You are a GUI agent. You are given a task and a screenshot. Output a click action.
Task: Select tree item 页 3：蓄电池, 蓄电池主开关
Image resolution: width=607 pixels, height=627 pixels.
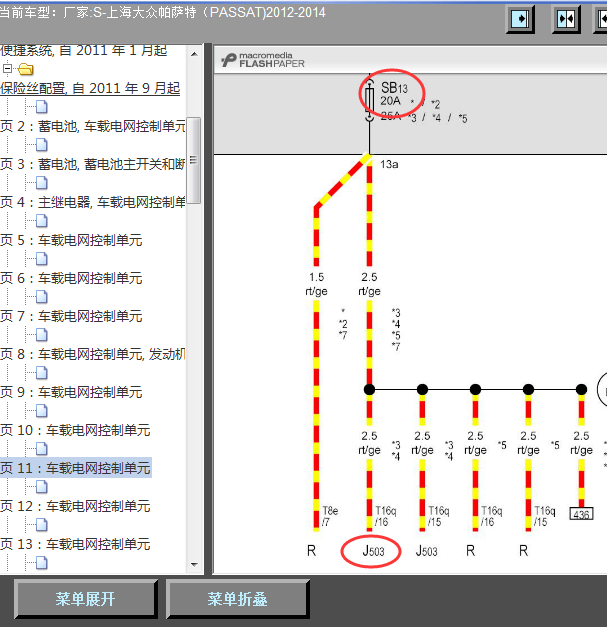click(93, 164)
